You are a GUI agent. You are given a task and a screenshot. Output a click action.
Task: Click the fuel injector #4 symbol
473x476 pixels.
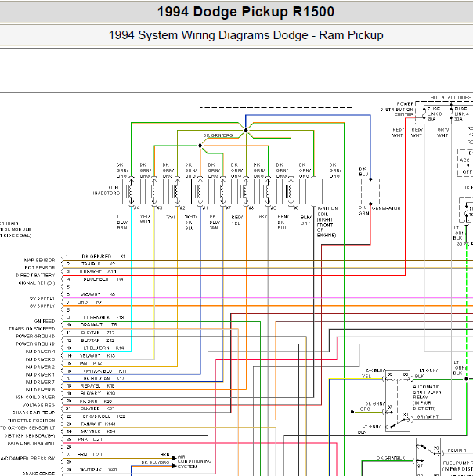(x=132, y=191)
